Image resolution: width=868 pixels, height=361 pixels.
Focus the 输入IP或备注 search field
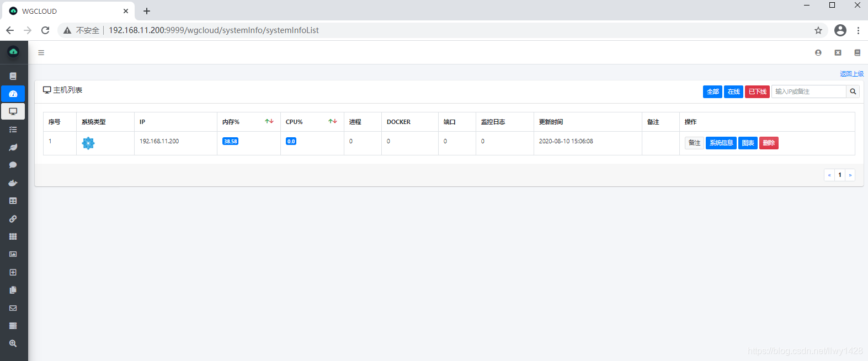point(808,91)
